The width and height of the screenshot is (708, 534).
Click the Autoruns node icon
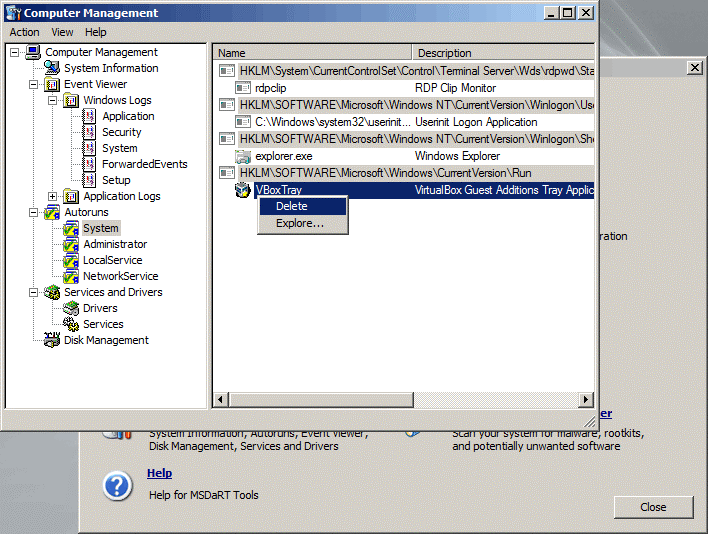52,212
